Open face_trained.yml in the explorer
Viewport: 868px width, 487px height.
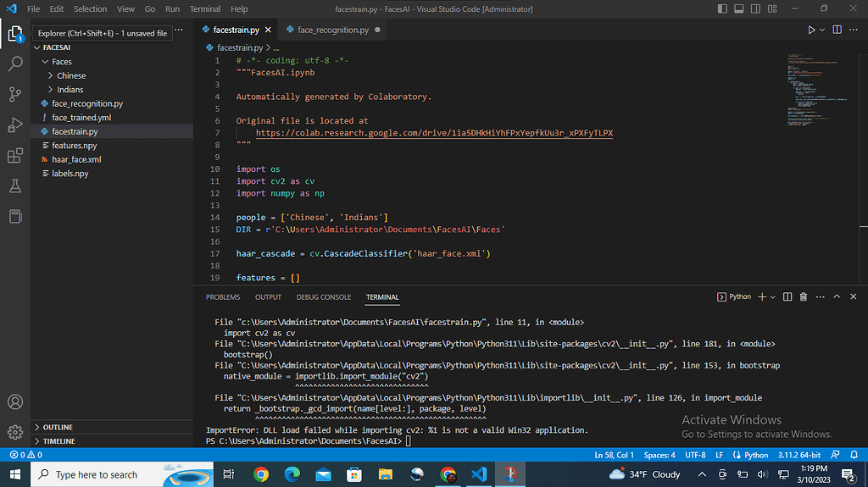pyautogui.click(x=81, y=118)
